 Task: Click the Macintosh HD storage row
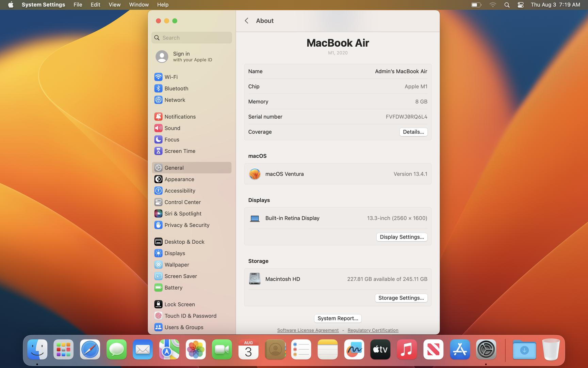pos(338,279)
